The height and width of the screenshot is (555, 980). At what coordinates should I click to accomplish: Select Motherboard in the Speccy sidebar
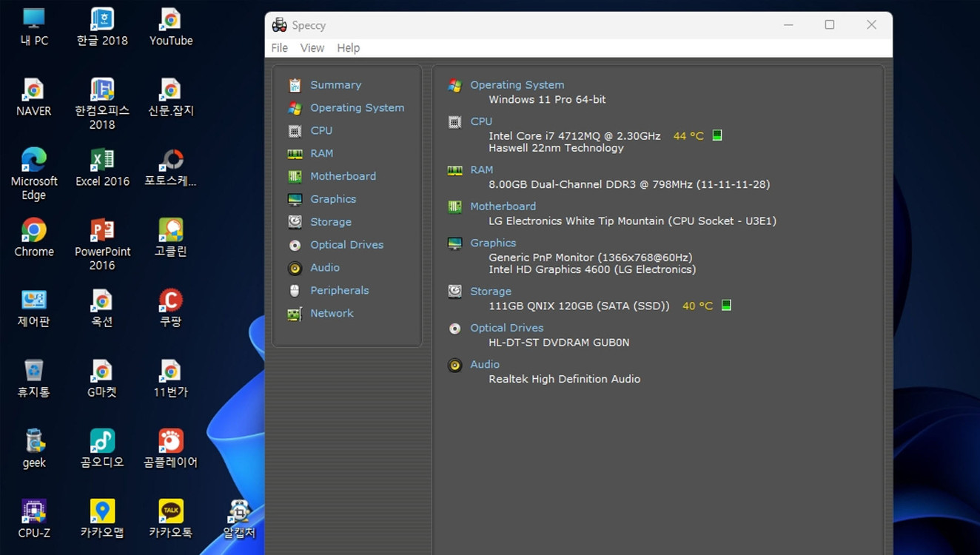pyautogui.click(x=343, y=176)
